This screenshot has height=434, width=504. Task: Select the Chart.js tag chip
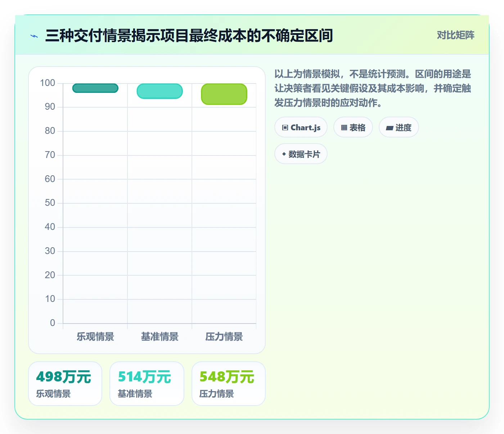pos(301,127)
